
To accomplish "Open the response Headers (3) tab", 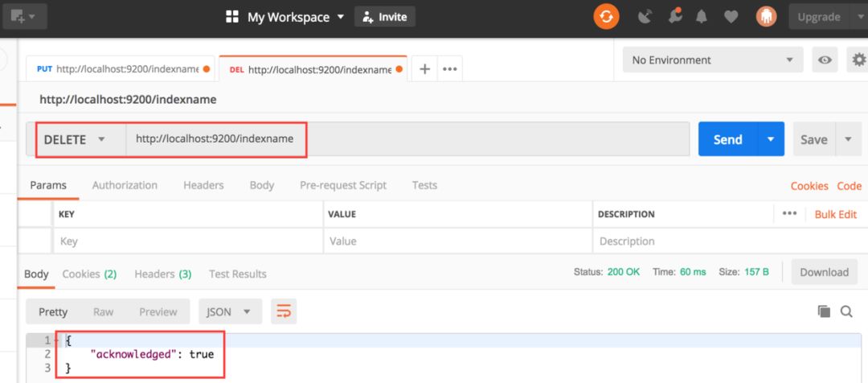I will (x=162, y=274).
